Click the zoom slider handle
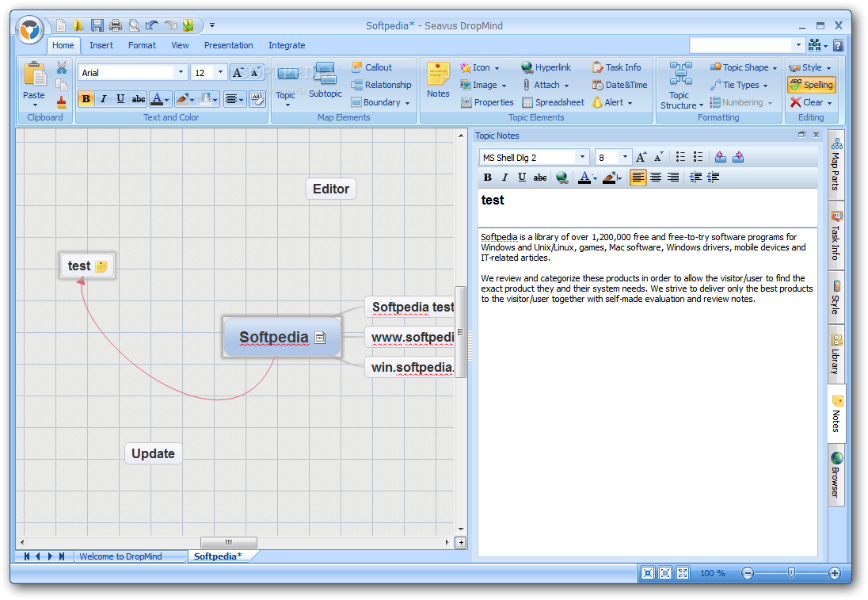868x600 pixels. (x=792, y=573)
